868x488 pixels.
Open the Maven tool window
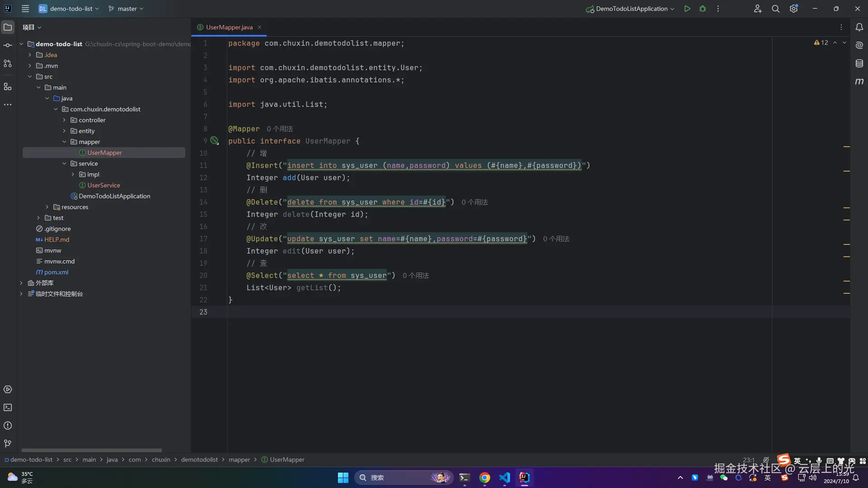[859, 81]
